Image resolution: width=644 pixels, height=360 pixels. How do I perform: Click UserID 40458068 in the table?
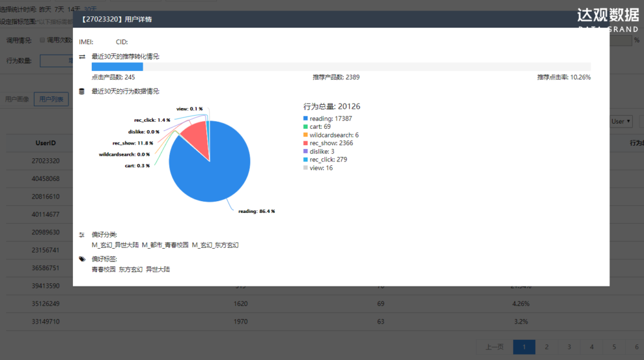click(x=45, y=178)
